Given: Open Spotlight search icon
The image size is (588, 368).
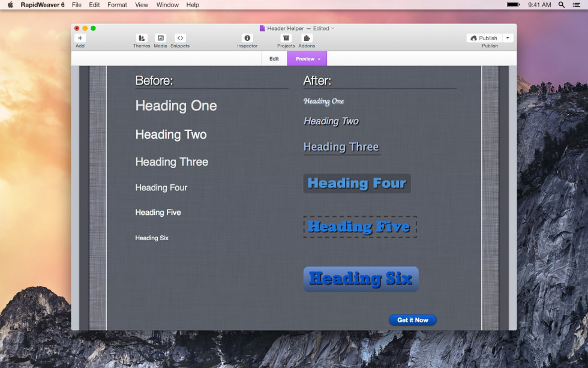Looking at the screenshot, I should pos(562,4).
